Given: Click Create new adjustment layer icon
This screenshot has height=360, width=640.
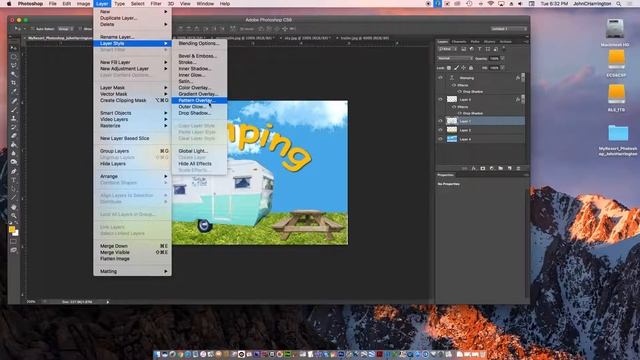Looking at the screenshot, I should (x=491, y=168).
